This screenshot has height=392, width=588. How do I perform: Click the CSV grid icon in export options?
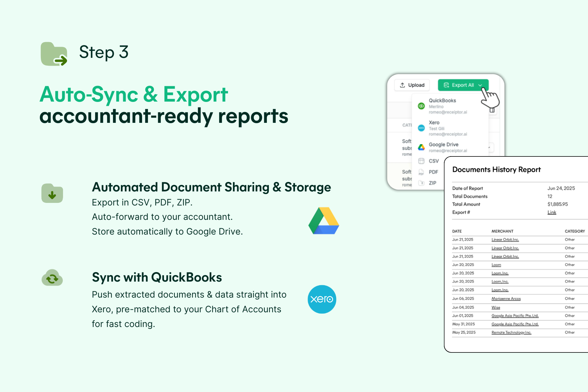pos(421,161)
